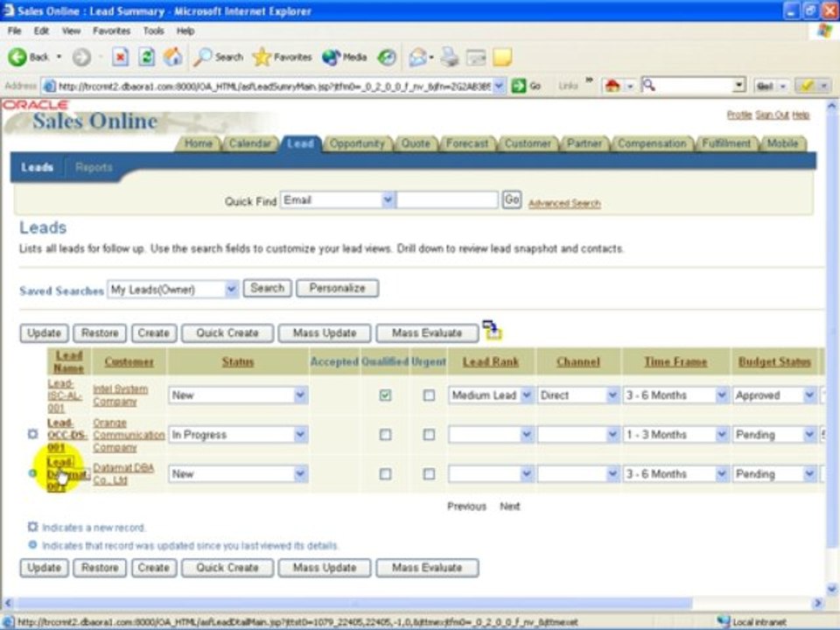Screen dimensions: 840x630
Task: Open the Reports subtab
Action: (94, 168)
